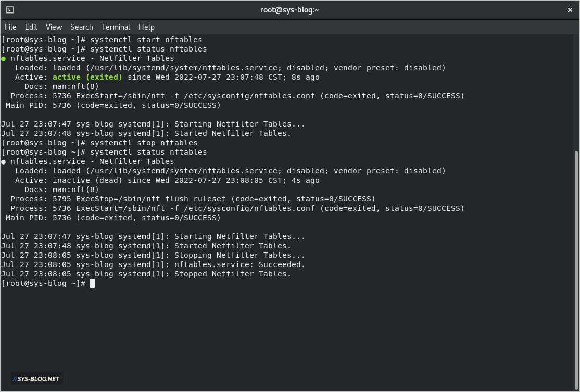The width and height of the screenshot is (580, 392).
Task: Click the window title root@sys-blog:~
Action: (x=289, y=9)
